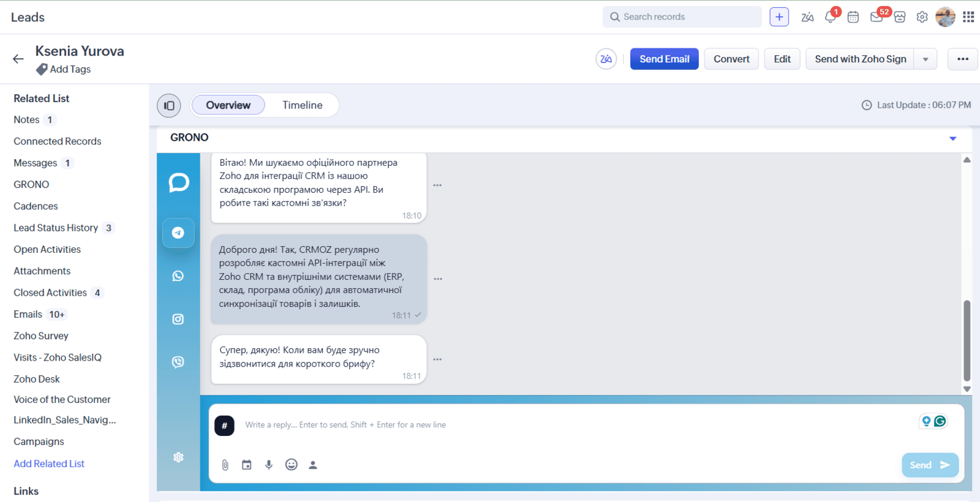Open GRONO widget settings gear
The width and height of the screenshot is (980, 502).
(178, 457)
